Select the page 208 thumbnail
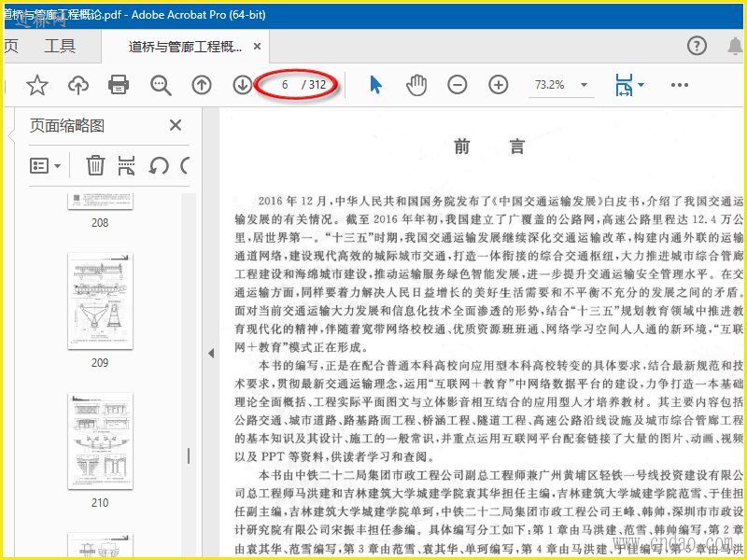747x560 pixels. click(100, 202)
